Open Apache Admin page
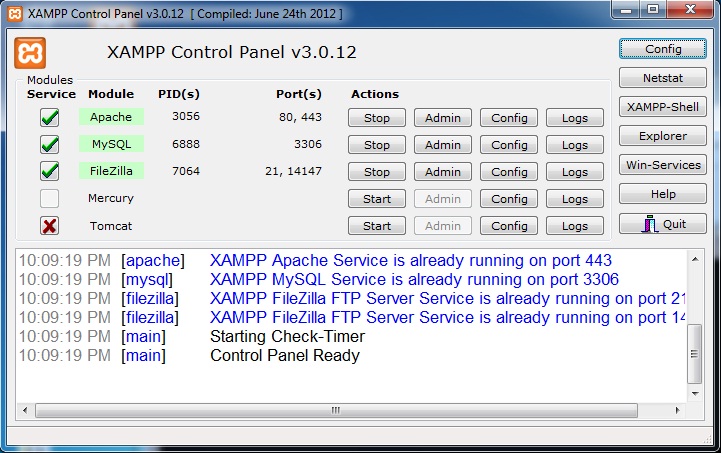This screenshot has width=721, height=453. click(x=443, y=118)
